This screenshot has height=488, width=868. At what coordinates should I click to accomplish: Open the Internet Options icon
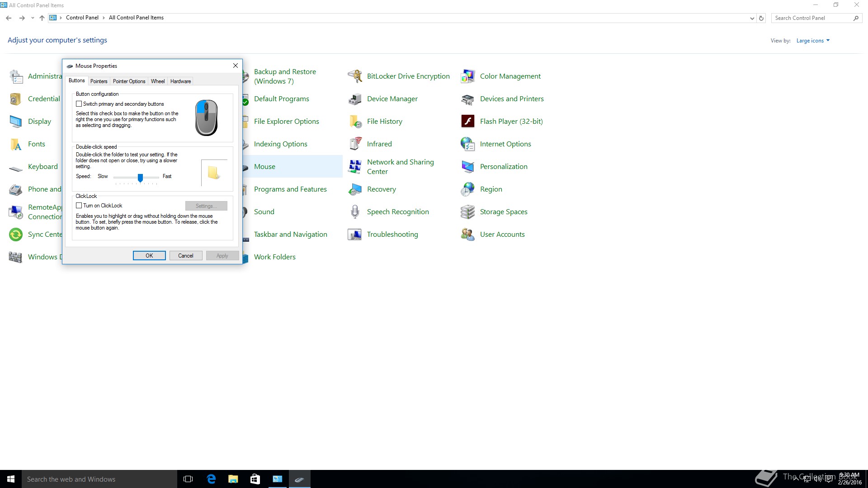coord(468,144)
